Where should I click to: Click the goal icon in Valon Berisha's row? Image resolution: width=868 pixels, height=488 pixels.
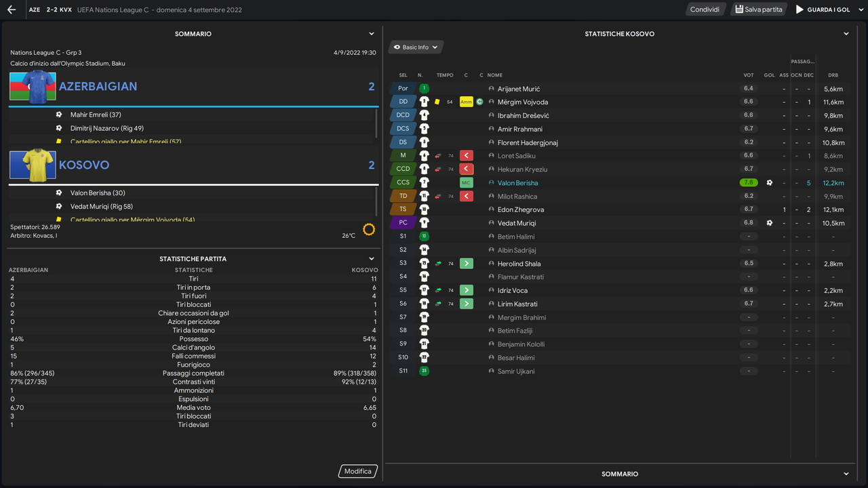769,182
